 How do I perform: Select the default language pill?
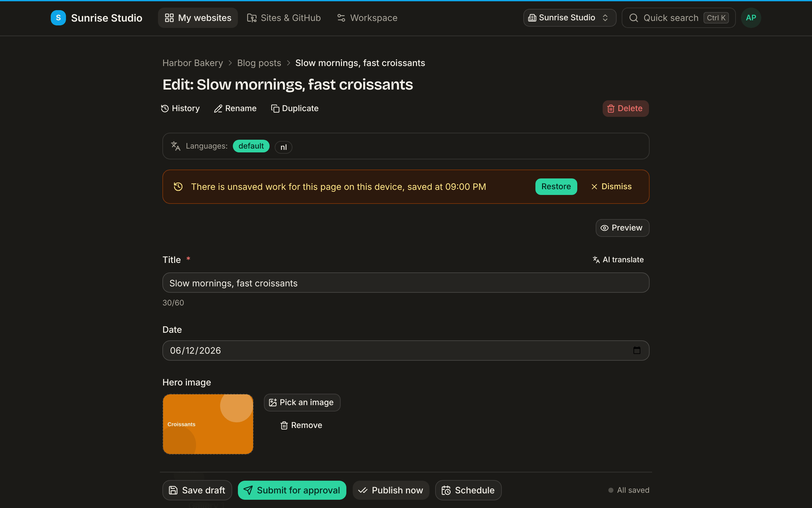click(251, 146)
